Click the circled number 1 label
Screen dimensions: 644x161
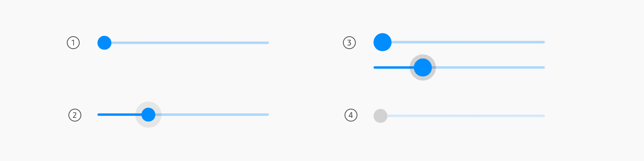click(x=73, y=43)
